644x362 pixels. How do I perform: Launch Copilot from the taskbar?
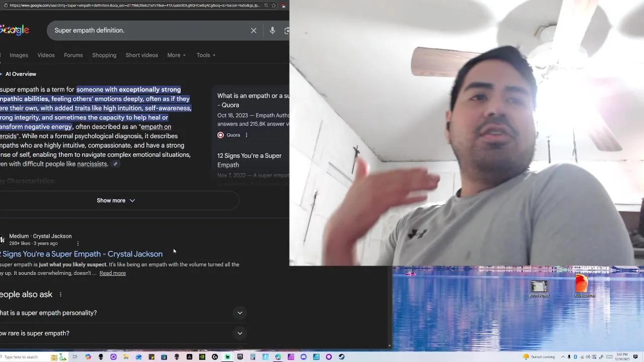point(88,357)
